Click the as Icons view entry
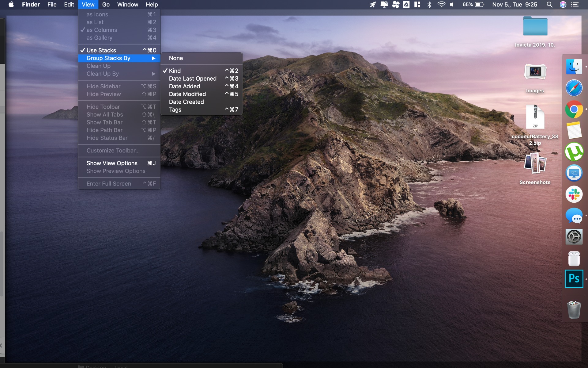 coord(119,14)
